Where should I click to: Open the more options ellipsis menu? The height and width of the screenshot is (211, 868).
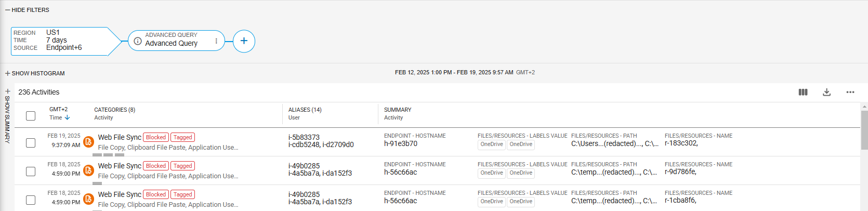(850, 93)
